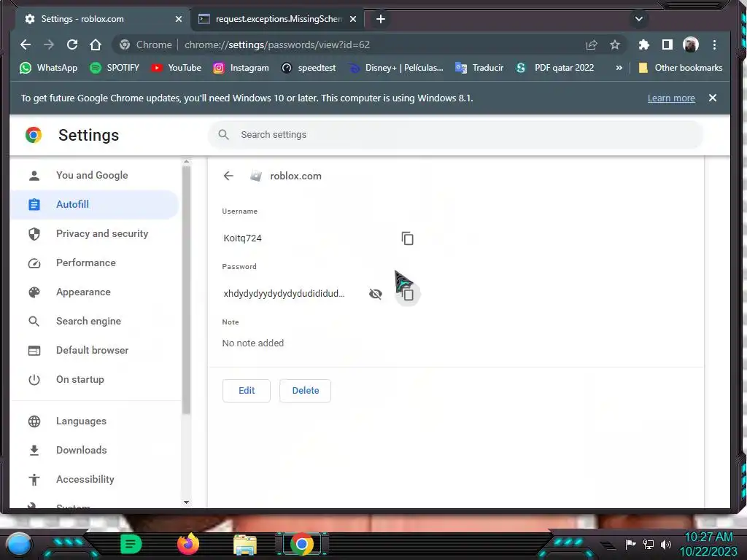Close the Settings - roblox.com tab

(x=179, y=19)
